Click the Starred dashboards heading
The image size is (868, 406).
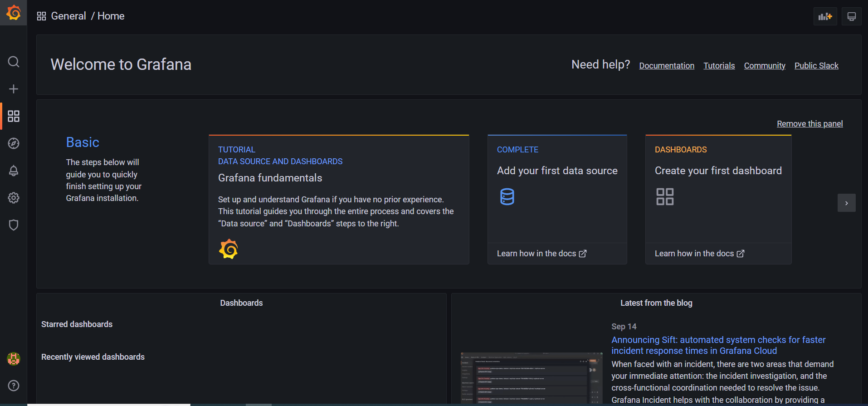(x=77, y=324)
